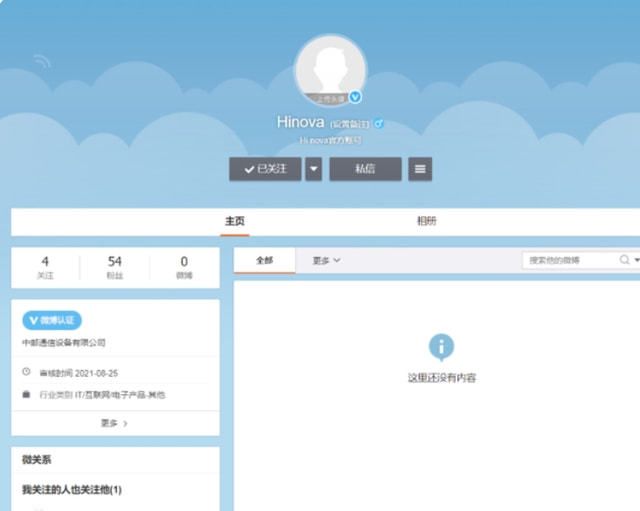Click the faint signal icon on cover

tap(42, 61)
